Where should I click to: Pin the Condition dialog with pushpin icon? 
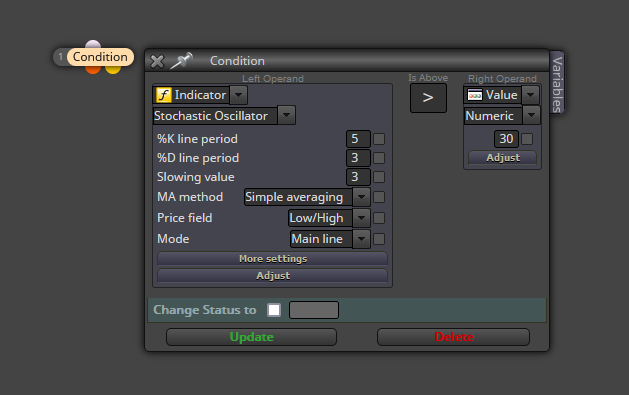(181, 61)
